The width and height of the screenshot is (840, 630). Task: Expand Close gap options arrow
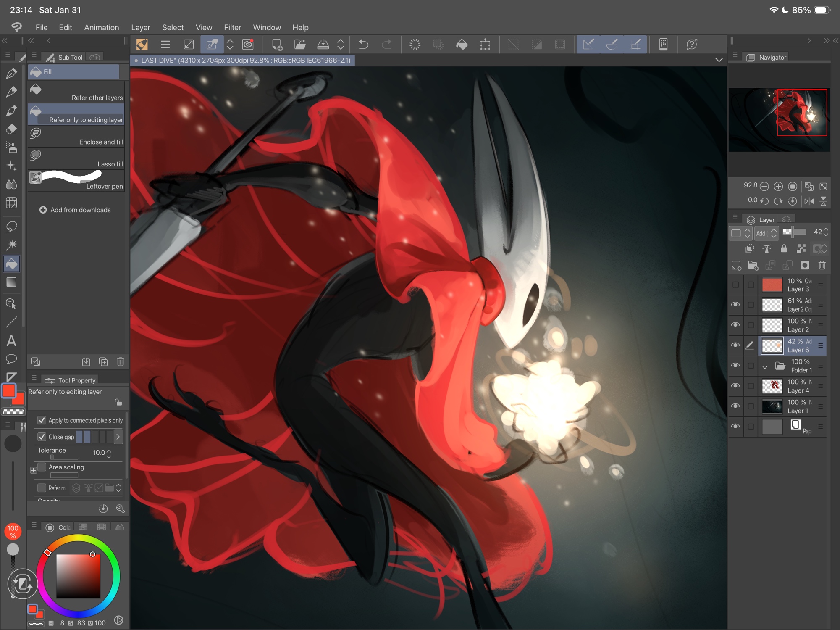tap(118, 437)
